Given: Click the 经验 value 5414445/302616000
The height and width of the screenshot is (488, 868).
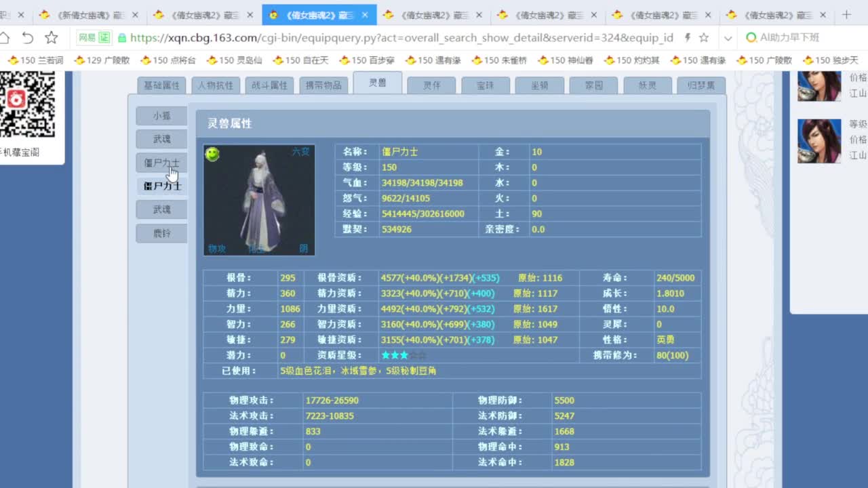Looking at the screenshot, I should tap(423, 214).
